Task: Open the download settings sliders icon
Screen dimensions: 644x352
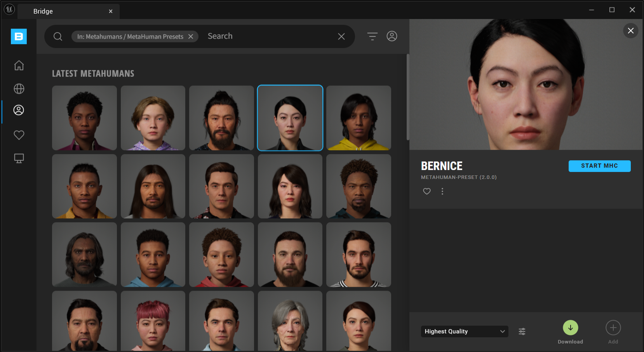Action: [x=522, y=331]
